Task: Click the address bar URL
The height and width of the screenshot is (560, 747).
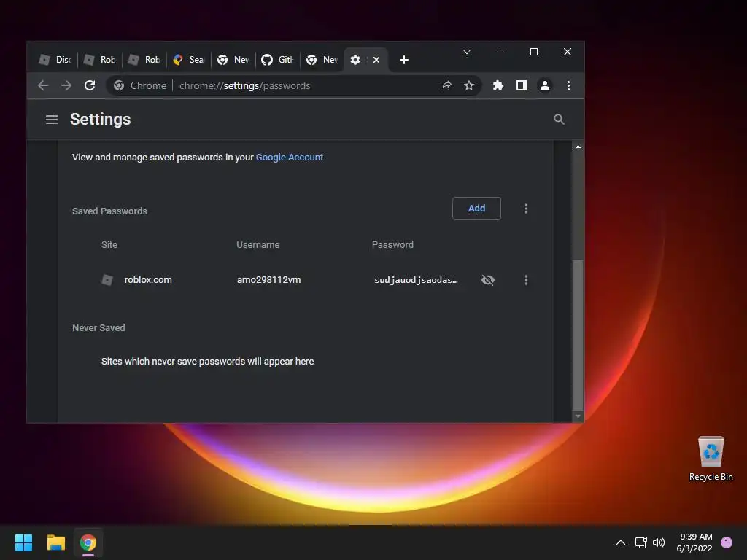Action: coord(245,86)
